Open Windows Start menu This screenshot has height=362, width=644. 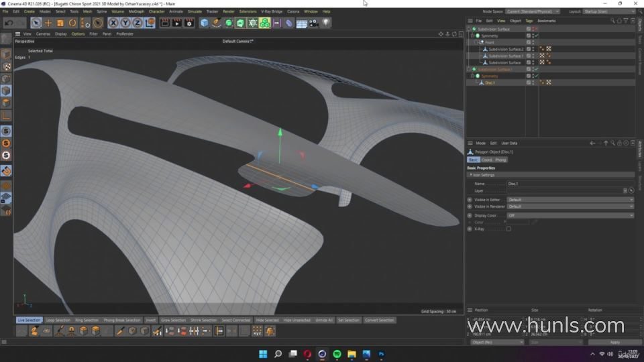pos(263,354)
